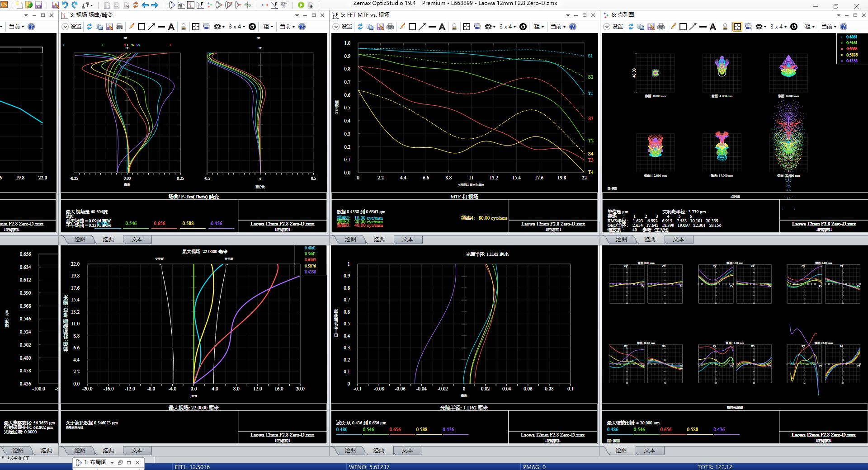The height and width of the screenshot is (470, 868).
Task: Click the blue forward arrow in main toolbar
Action: click(x=155, y=5)
